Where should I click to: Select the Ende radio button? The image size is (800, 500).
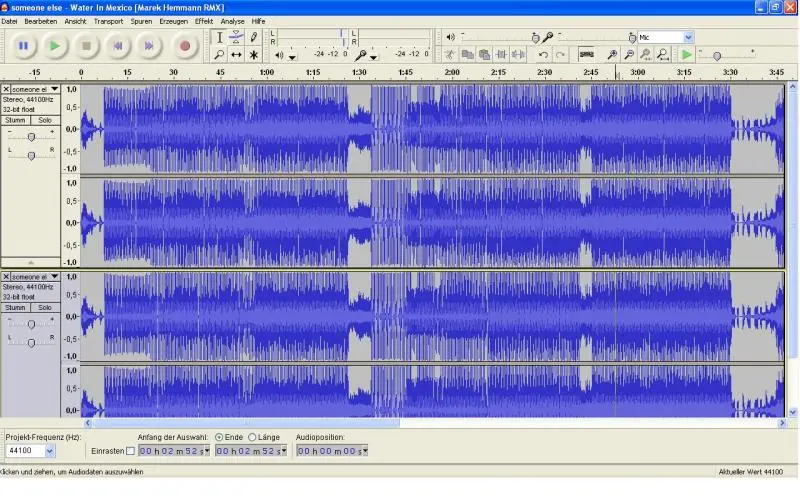click(219, 437)
